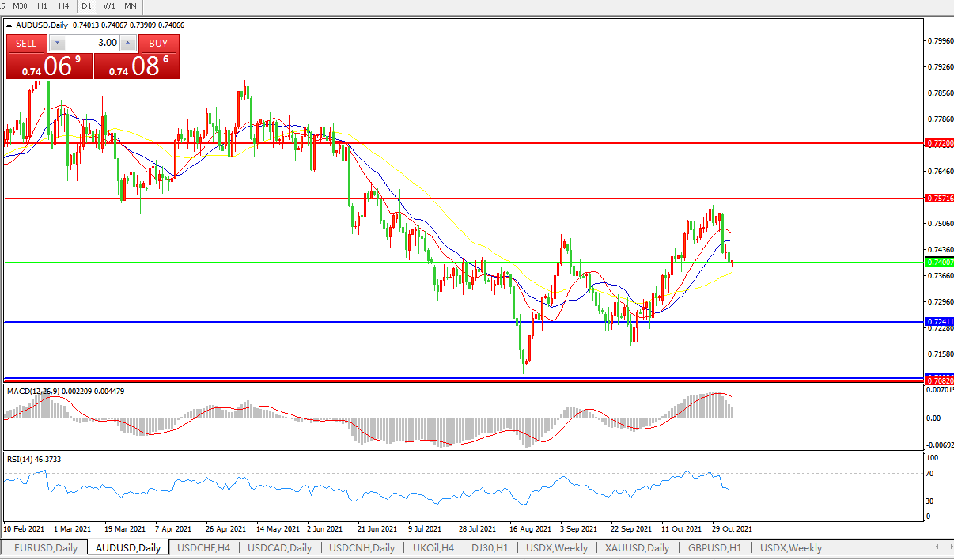The height and width of the screenshot is (560, 954).
Task: Switch timeframe to H4
Action: [63, 6]
